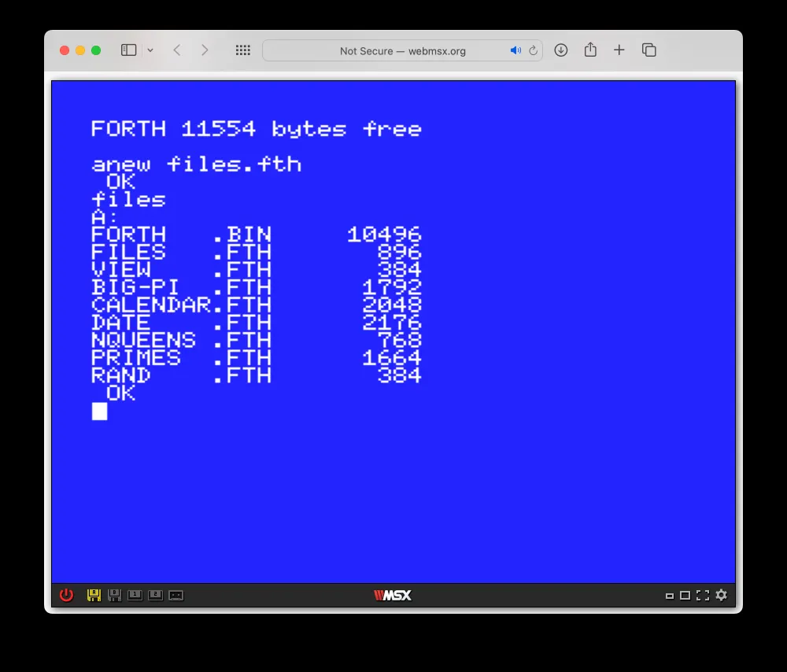Open the cassette tape icon
The width and height of the screenshot is (787, 672).
click(x=176, y=596)
